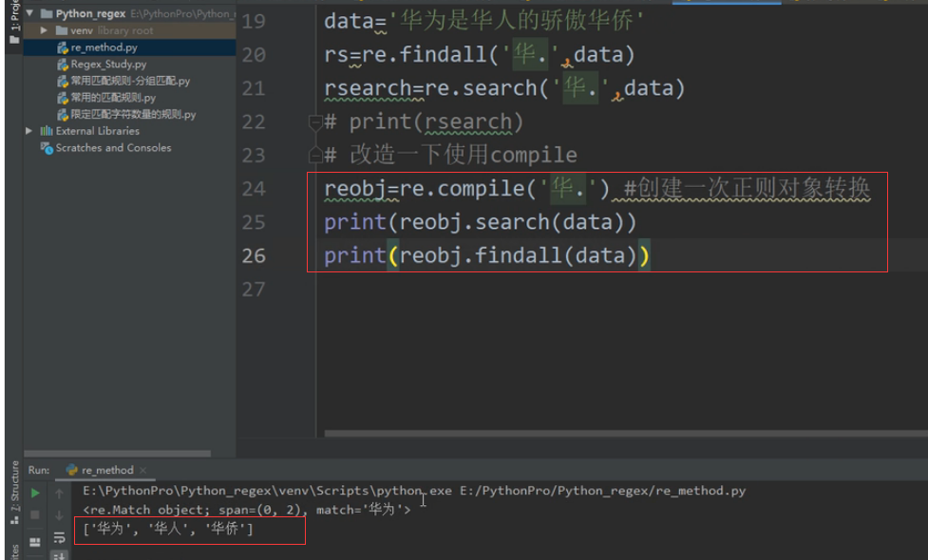Click '# print(rsearch)' comment on line 22
The height and width of the screenshot is (560, 928).
424,121
